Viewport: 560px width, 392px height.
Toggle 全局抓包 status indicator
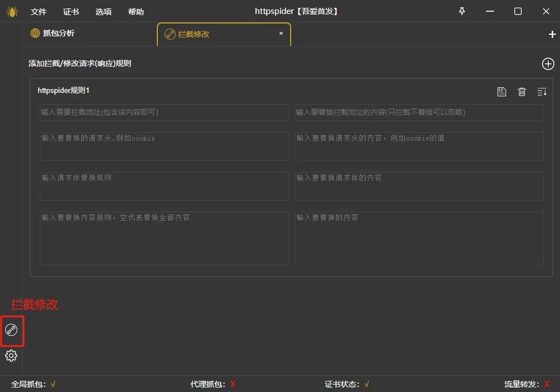[33, 384]
